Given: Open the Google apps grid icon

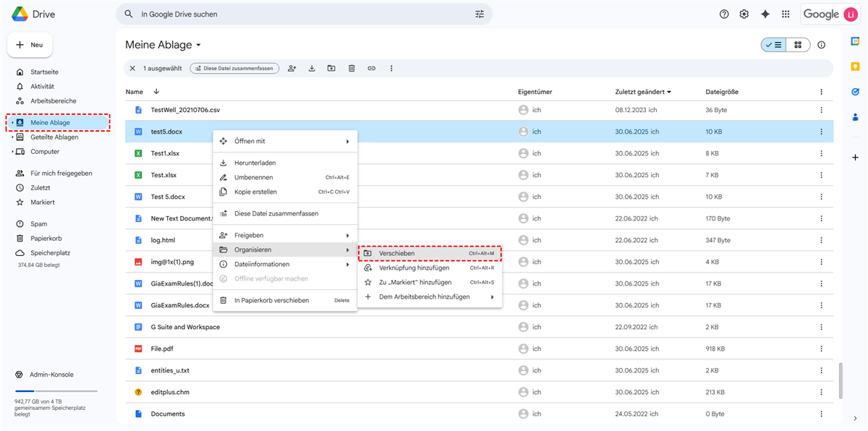Looking at the screenshot, I should (786, 14).
